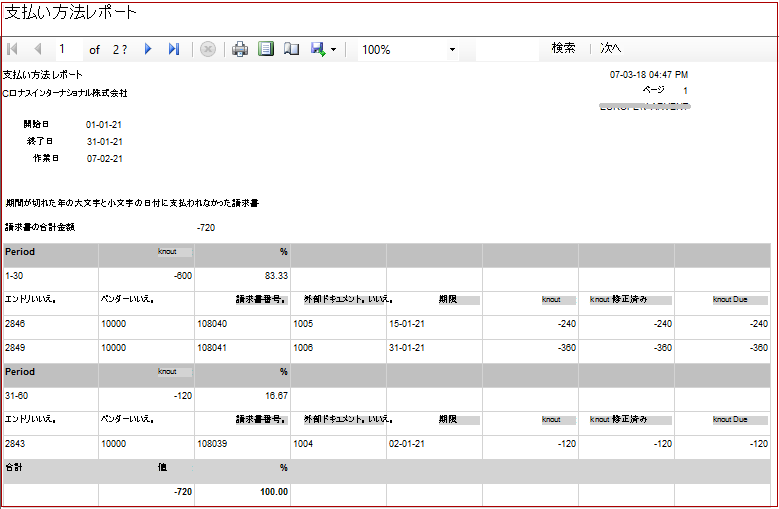Open page setup

coord(292,49)
